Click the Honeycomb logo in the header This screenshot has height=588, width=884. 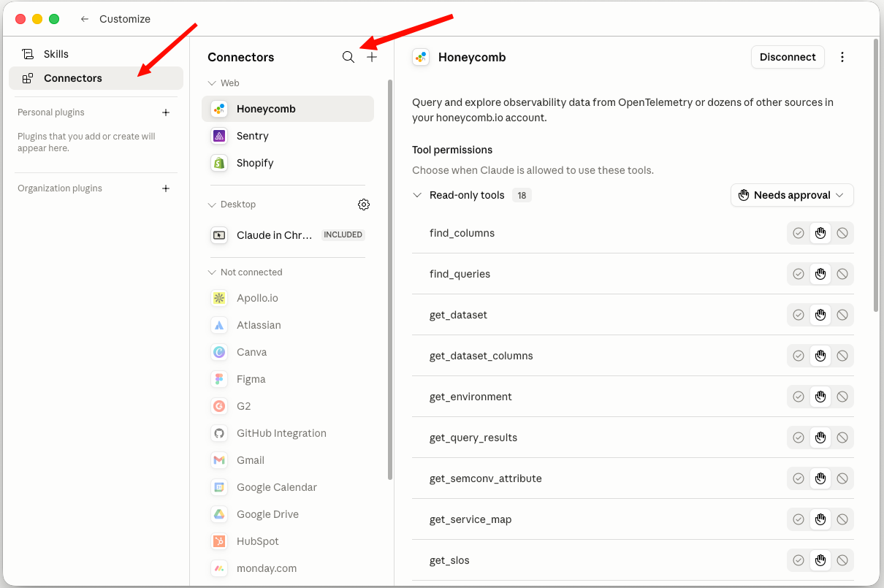[x=421, y=57]
